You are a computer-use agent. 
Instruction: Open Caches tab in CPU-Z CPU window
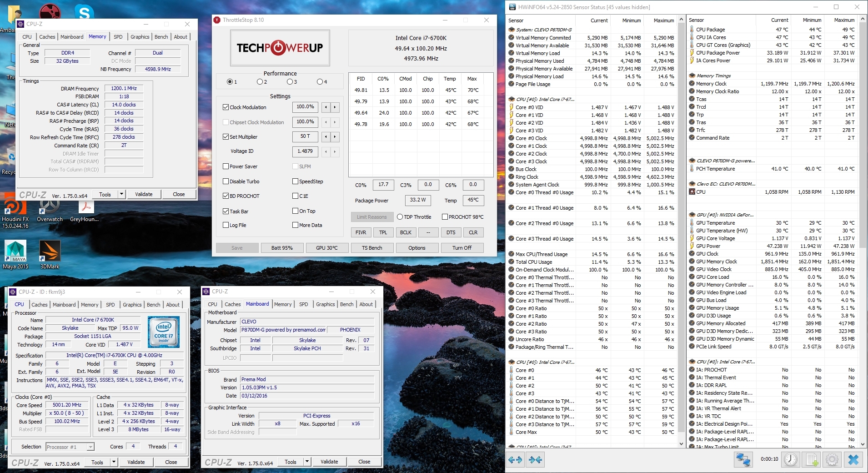pyautogui.click(x=40, y=305)
